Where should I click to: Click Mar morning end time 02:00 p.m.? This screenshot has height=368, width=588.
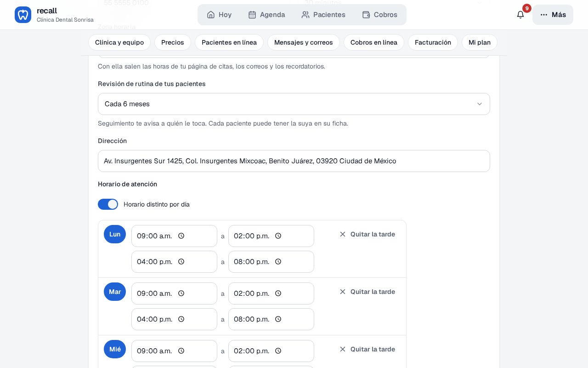coord(271,293)
